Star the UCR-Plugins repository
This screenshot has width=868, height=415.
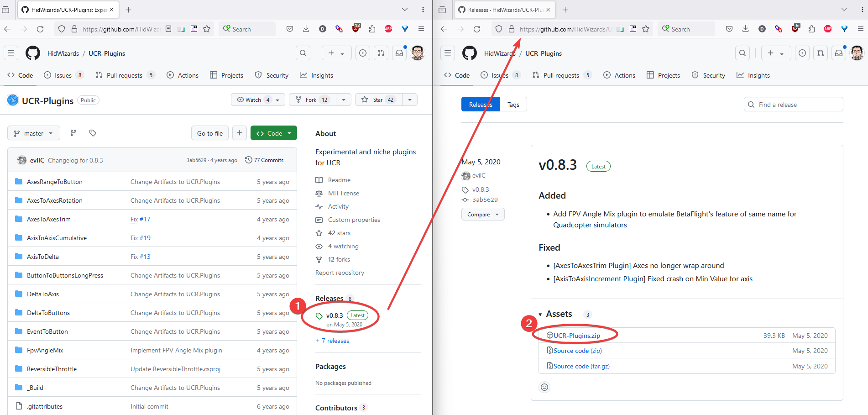(x=378, y=100)
